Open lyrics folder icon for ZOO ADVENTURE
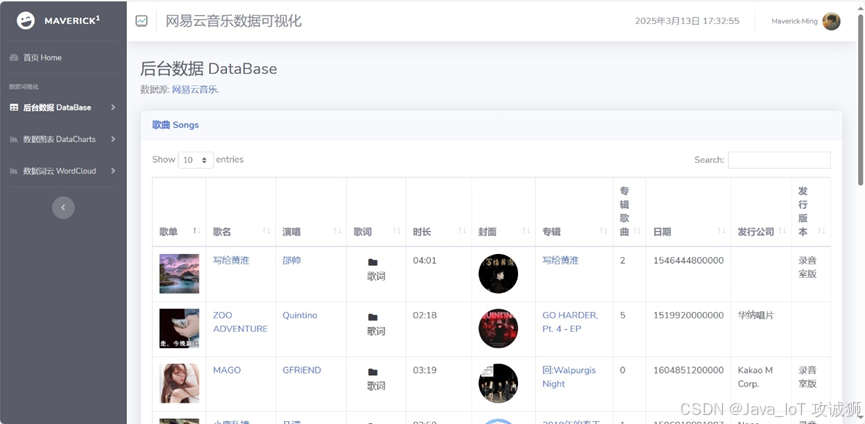 click(x=373, y=318)
